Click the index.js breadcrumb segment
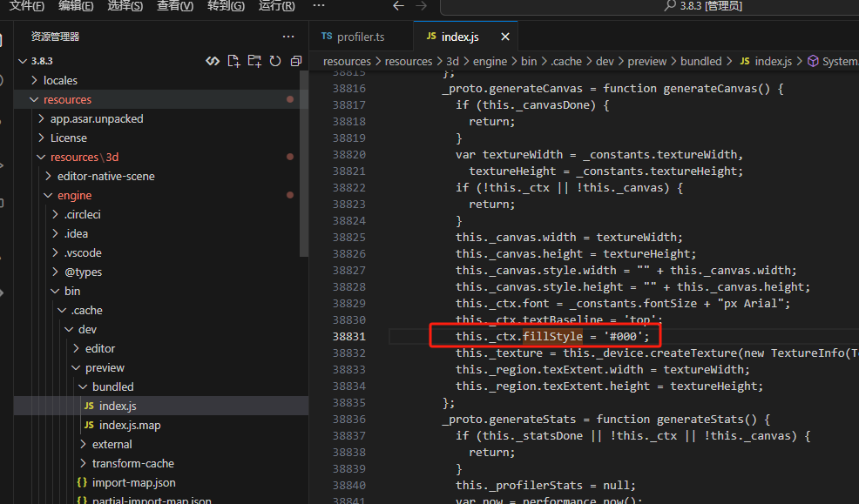This screenshot has width=859, height=504. [x=773, y=61]
